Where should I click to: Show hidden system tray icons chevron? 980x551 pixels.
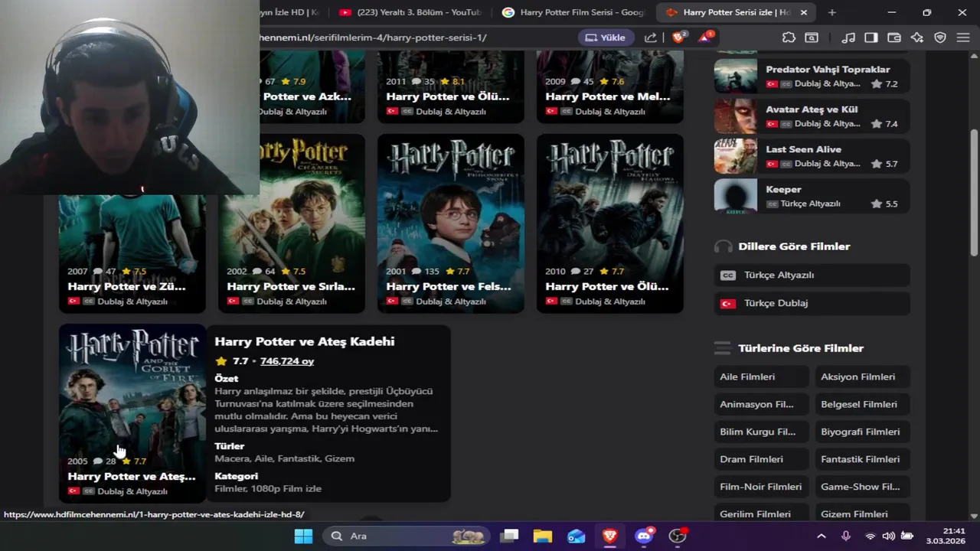pyautogui.click(x=822, y=536)
